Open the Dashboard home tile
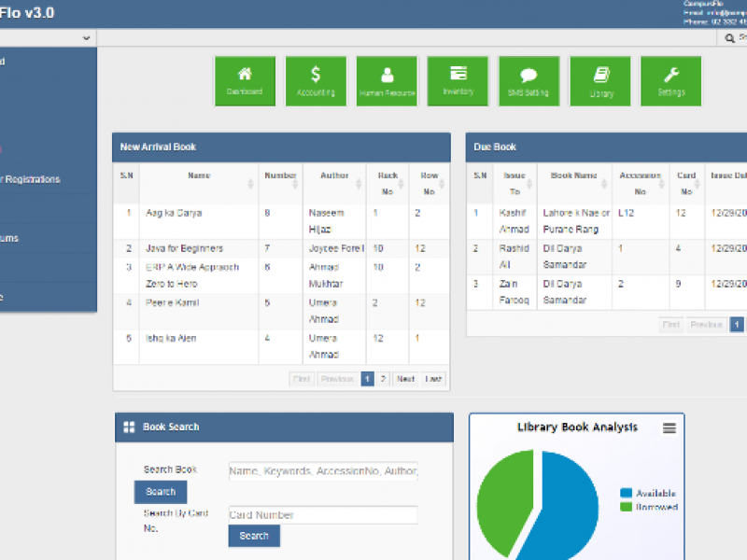747x560 pixels. click(x=245, y=81)
